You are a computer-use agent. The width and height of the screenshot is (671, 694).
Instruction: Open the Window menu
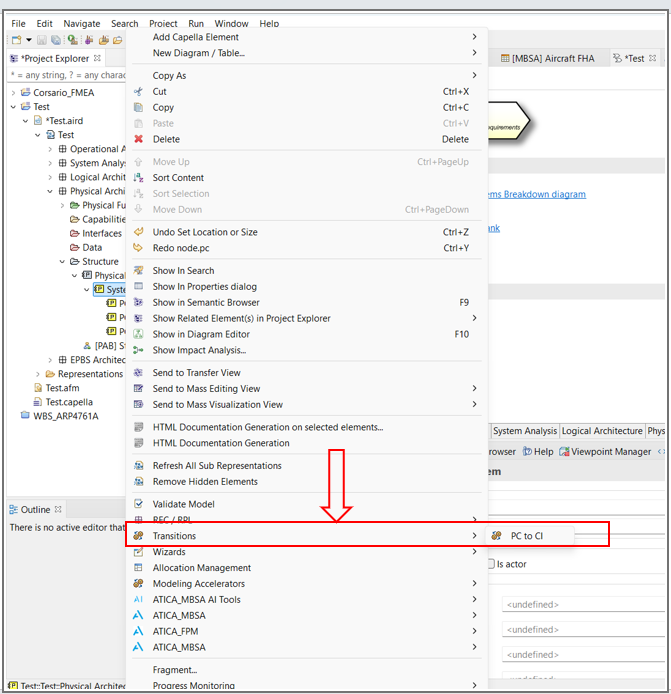point(231,23)
